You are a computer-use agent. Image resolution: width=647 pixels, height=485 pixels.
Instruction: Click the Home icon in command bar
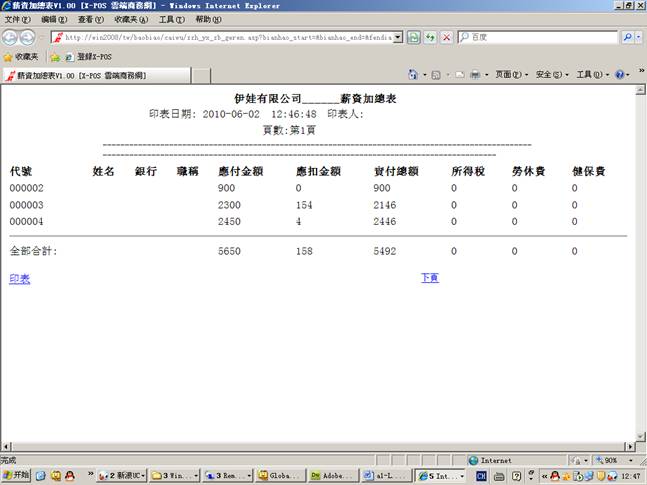click(x=414, y=75)
